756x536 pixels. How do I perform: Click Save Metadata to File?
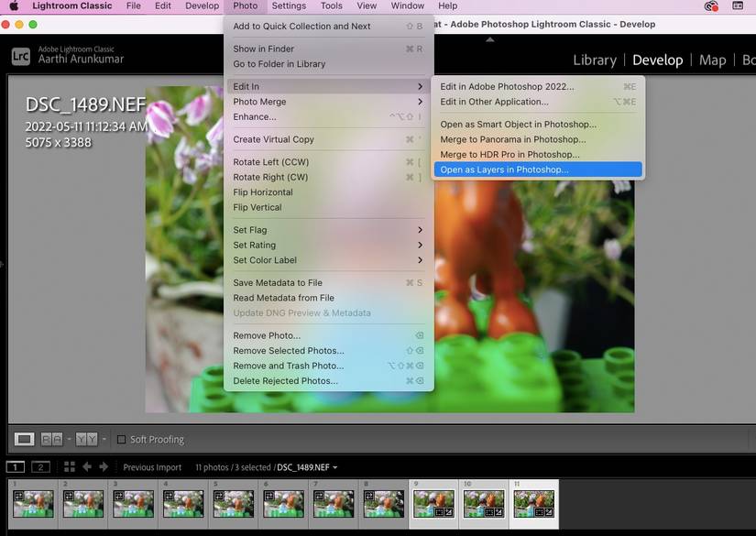click(x=328, y=282)
